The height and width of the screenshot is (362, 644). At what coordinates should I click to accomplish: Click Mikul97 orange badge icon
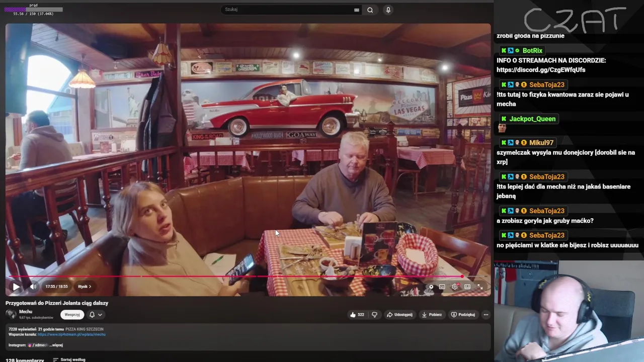524,143
